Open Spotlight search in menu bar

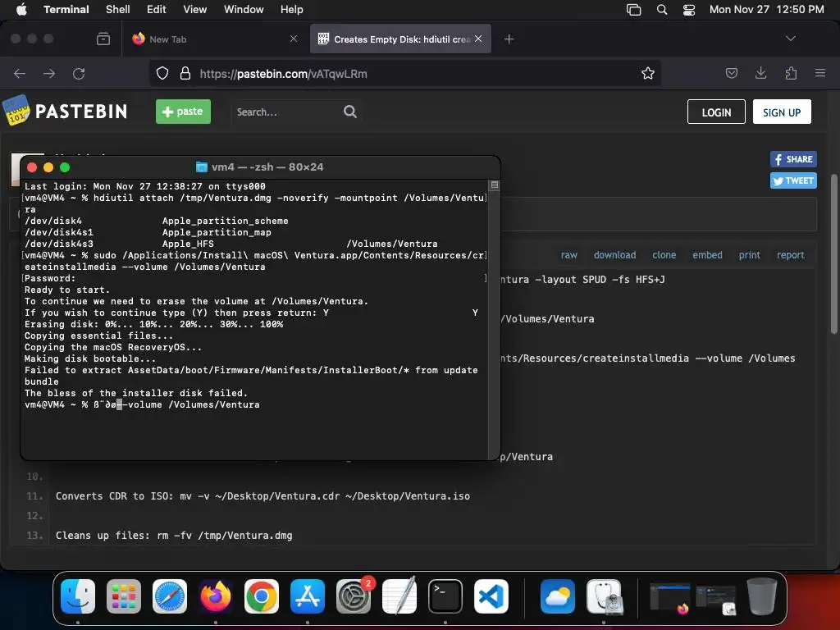tap(662, 10)
